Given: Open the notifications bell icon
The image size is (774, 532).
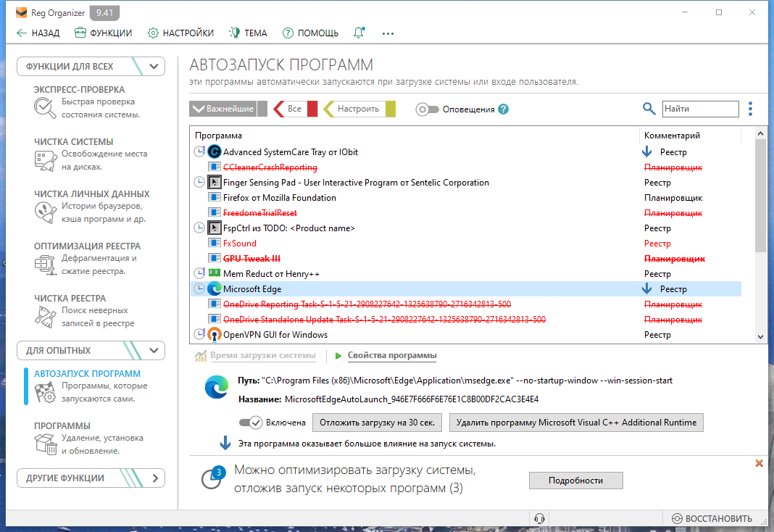Looking at the screenshot, I should (x=359, y=33).
